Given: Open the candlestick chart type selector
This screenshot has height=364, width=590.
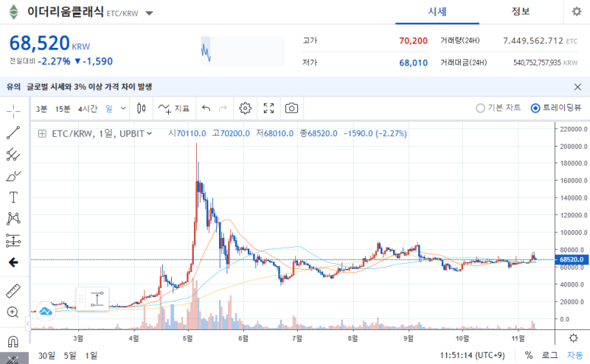Looking at the screenshot, I should [x=141, y=108].
